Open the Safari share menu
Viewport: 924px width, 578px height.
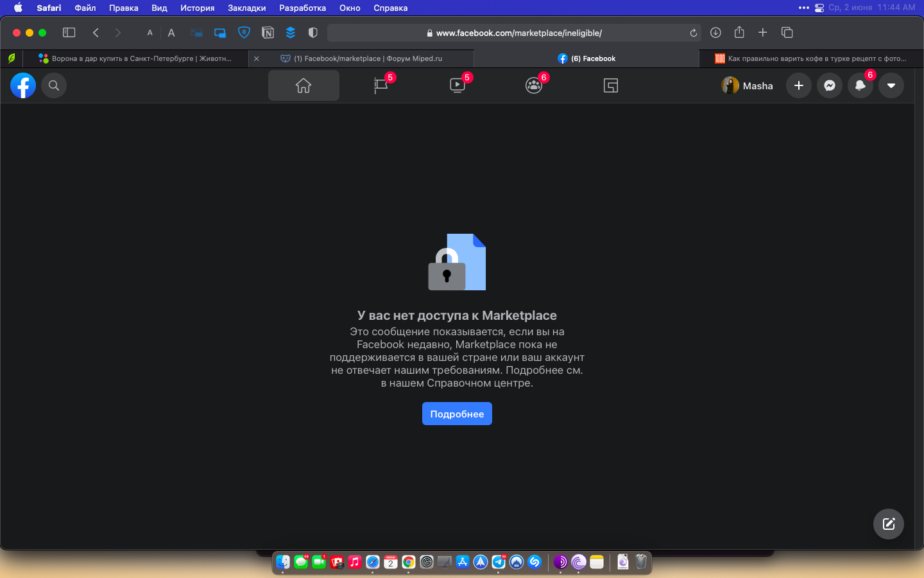[x=739, y=32]
